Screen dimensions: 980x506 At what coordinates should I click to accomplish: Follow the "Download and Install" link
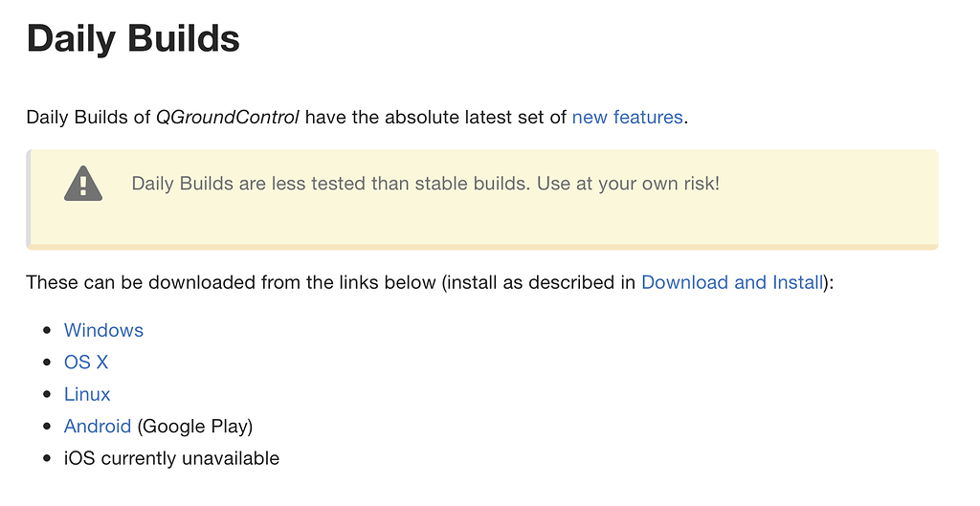click(x=732, y=282)
